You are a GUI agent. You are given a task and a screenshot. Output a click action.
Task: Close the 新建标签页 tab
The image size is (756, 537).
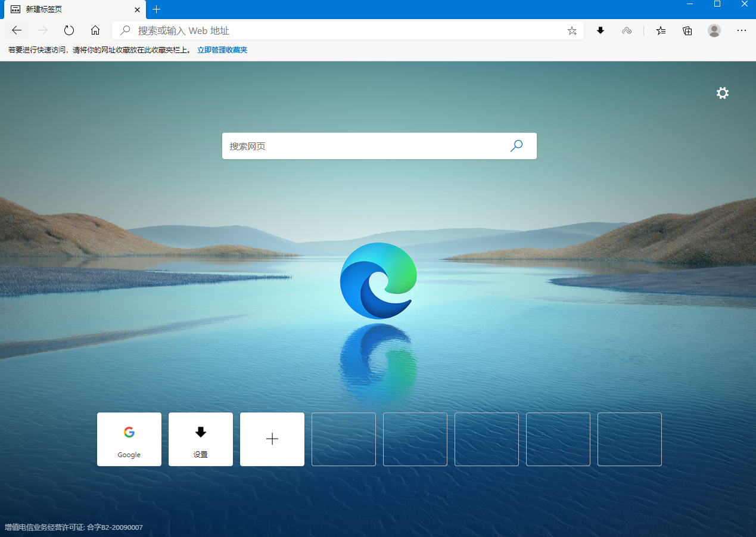coord(137,10)
